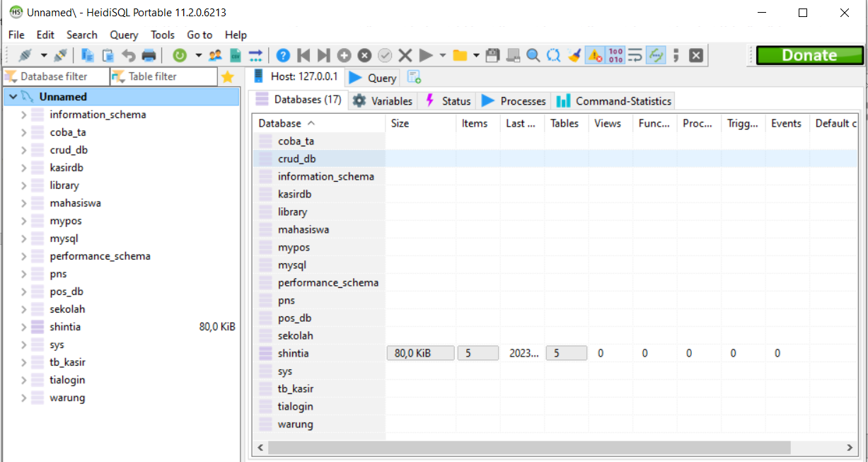Click the Copy toolbar icon
Viewport: 868px width, 462px height.
coord(88,55)
